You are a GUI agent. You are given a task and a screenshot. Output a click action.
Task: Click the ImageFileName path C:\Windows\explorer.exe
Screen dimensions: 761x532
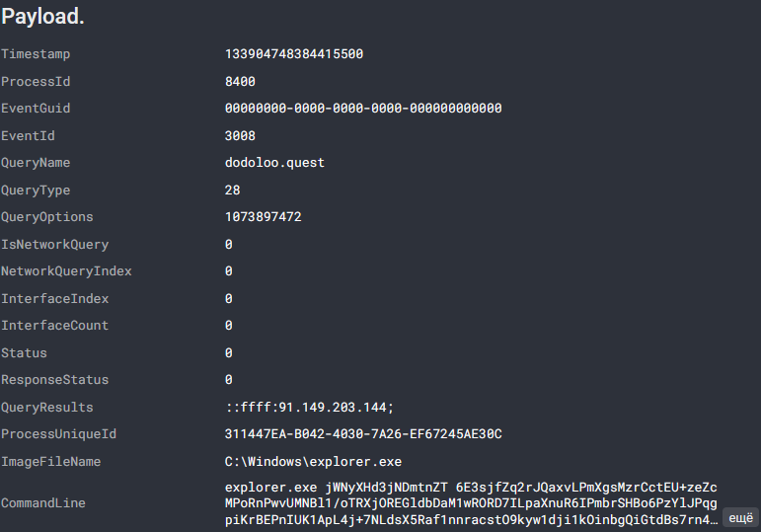pos(311,462)
